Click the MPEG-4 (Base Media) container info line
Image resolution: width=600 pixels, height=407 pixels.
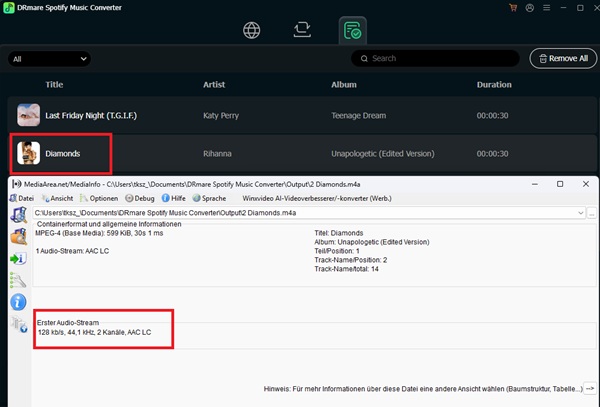99,233
